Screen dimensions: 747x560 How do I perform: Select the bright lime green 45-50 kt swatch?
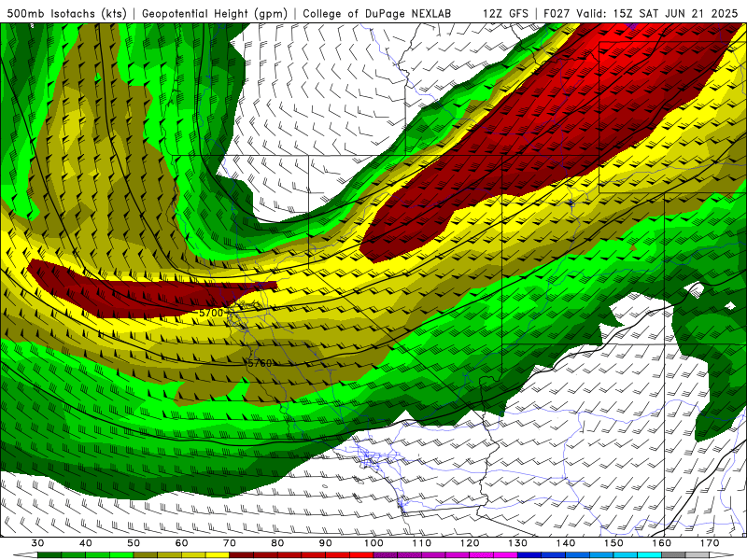point(121,554)
